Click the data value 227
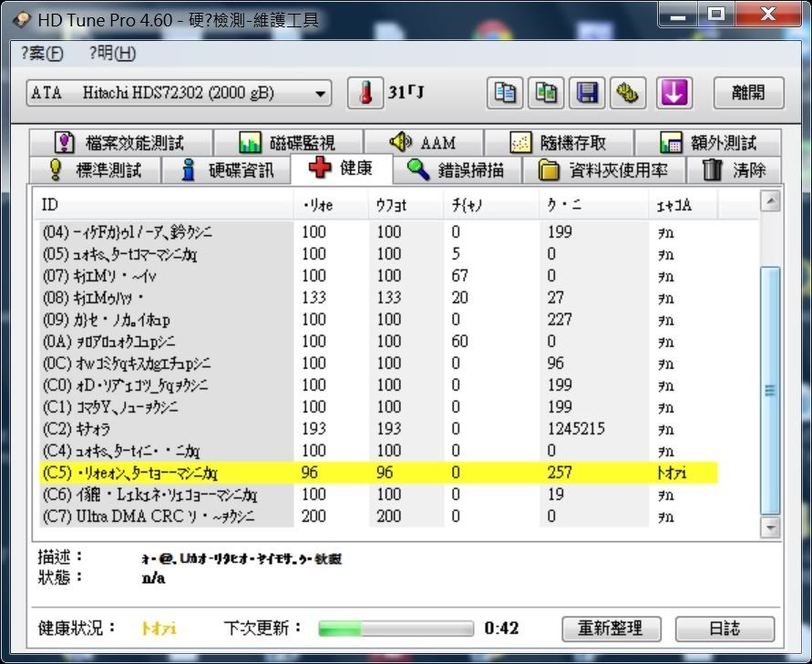 560,320
